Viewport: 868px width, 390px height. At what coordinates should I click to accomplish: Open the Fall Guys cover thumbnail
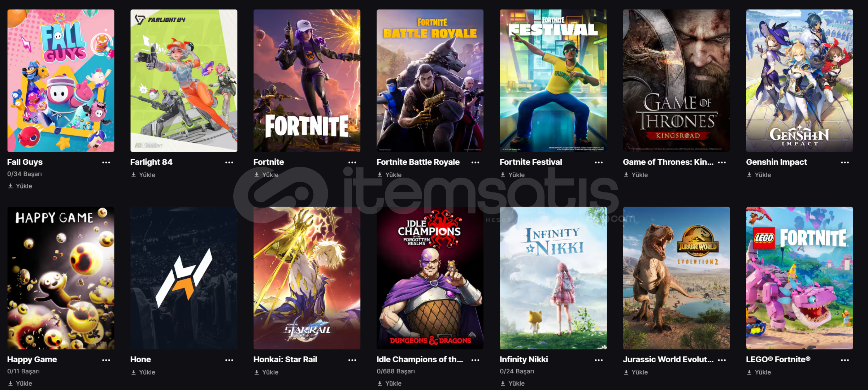point(61,81)
